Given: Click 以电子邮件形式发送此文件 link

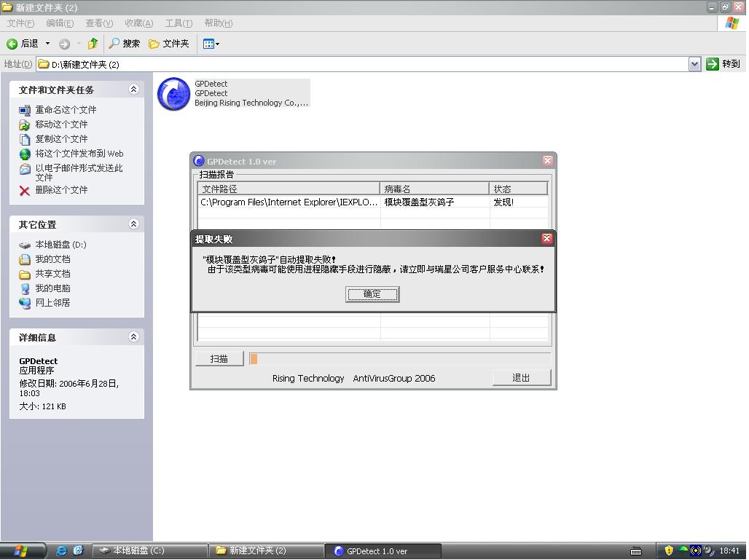Looking at the screenshot, I should [x=79, y=173].
